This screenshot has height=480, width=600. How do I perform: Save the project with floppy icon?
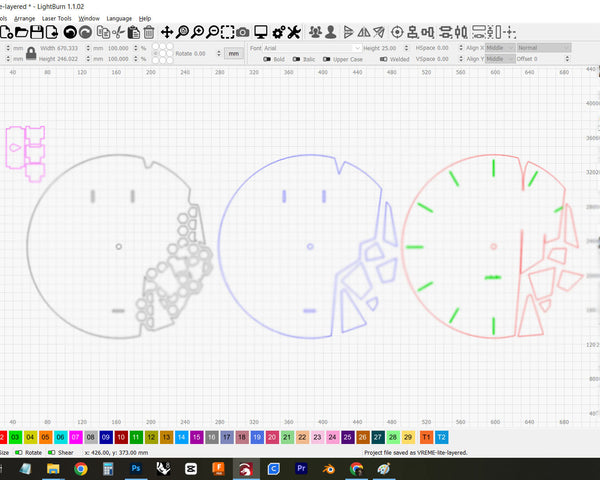tap(37, 32)
